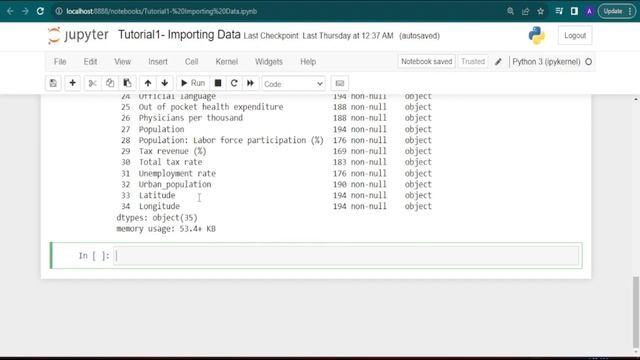The height and width of the screenshot is (360, 640).
Task: Click the Trusted notebook button
Action: point(473,62)
